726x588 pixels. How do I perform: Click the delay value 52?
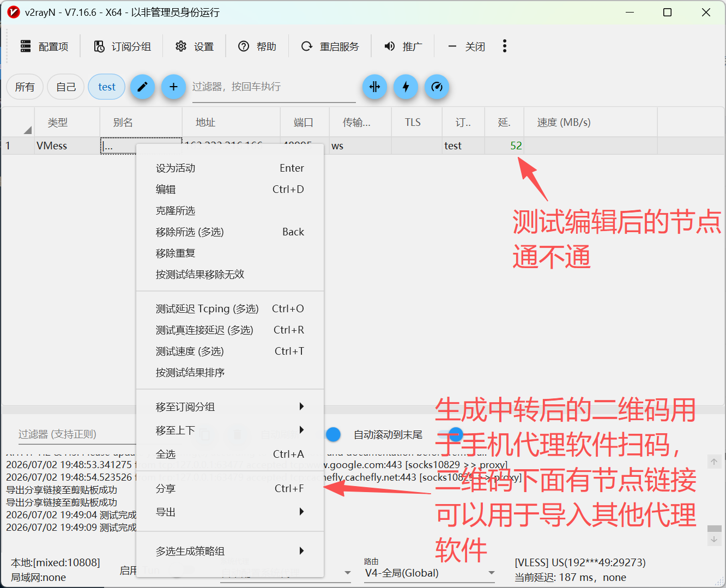(516, 146)
